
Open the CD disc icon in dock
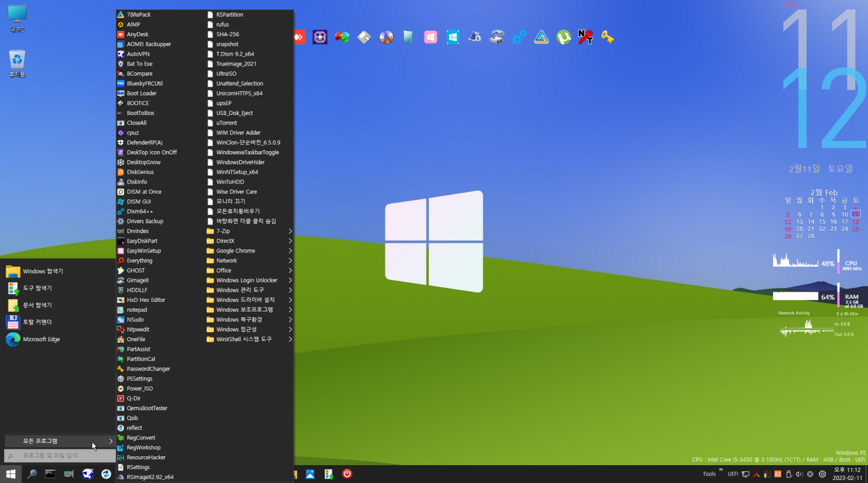click(386, 37)
